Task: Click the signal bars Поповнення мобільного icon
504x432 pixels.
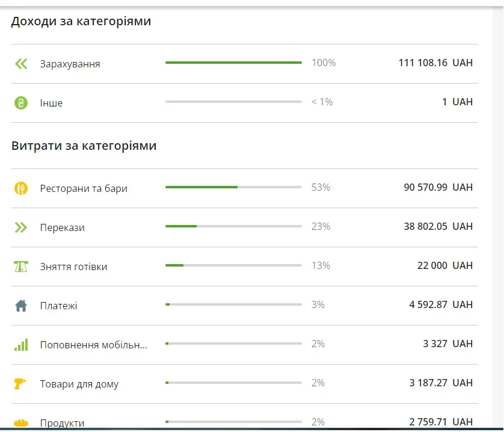Action: (21, 345)
